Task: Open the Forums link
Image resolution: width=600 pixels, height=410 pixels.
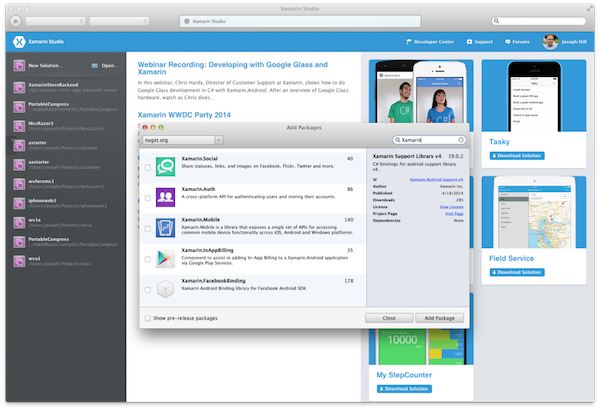Action: (517, 42)
